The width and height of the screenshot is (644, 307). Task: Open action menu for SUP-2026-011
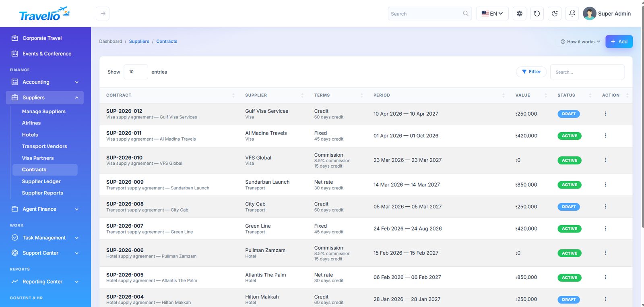[x=605, y=136]
